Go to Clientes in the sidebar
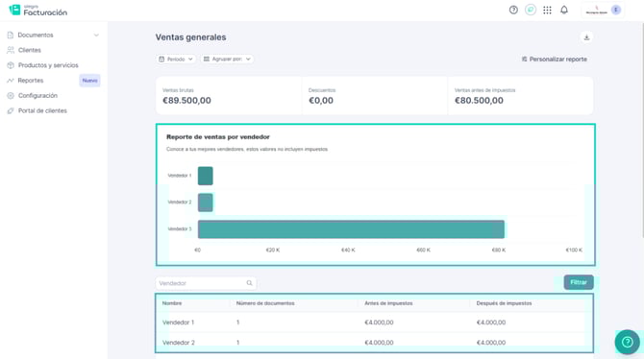644x359 pixels. pyautogui.click(x=30, y=50)
